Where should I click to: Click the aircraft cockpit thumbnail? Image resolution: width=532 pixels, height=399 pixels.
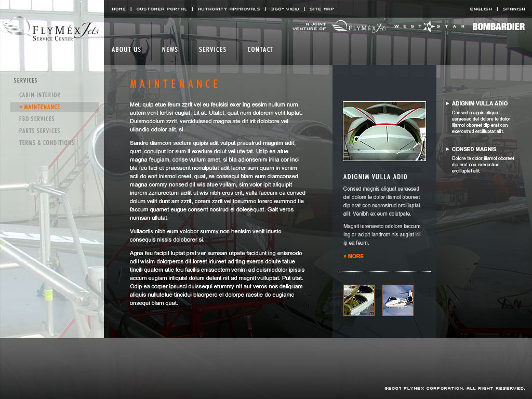[x=358, y=300]
